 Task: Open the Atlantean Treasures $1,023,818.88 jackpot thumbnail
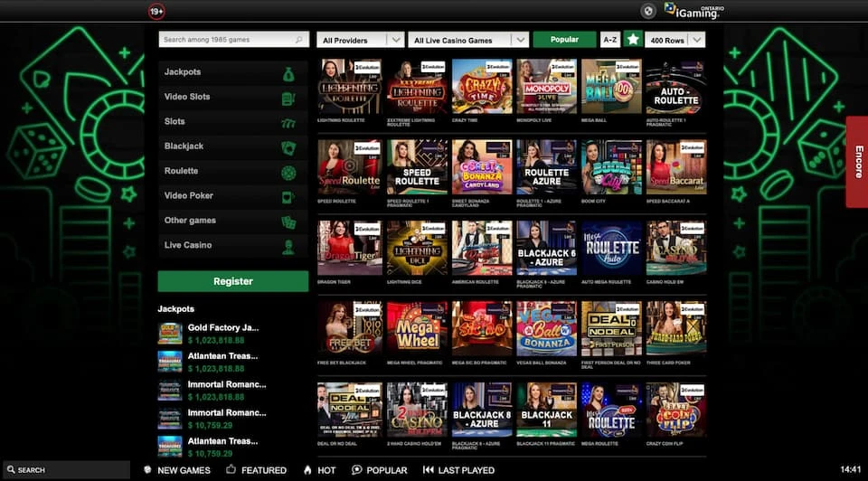point(170,362)
